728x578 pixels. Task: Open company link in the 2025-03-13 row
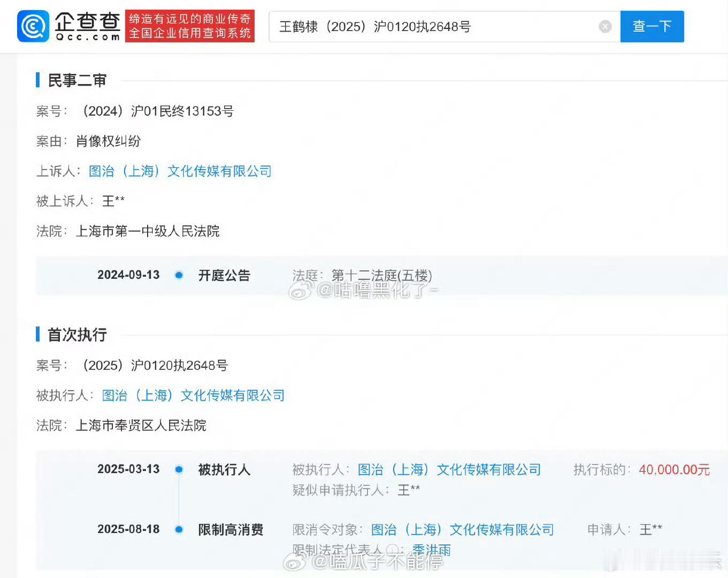tap(449, 469)
